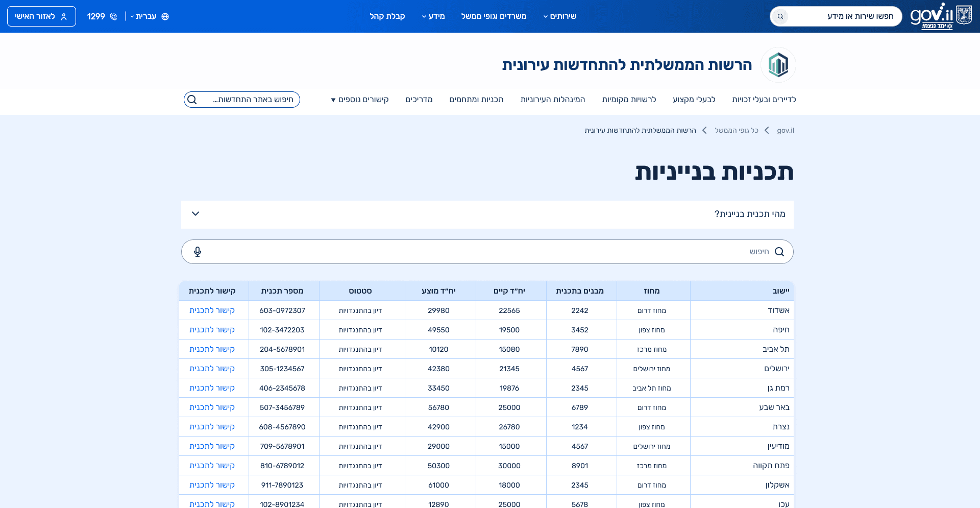This screenshot has height=508, width=980.
Task: Click the microphone icon in table search bar
Action: point(198,252)
